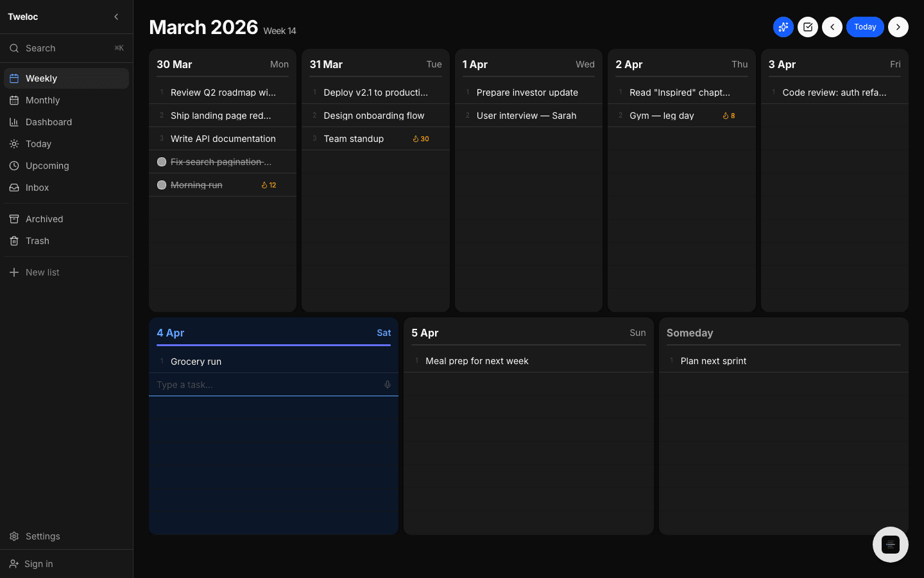924x578 pixels.
Task: Toggle the completed-tasks checkmark button in the header
Action: (807, 27)
